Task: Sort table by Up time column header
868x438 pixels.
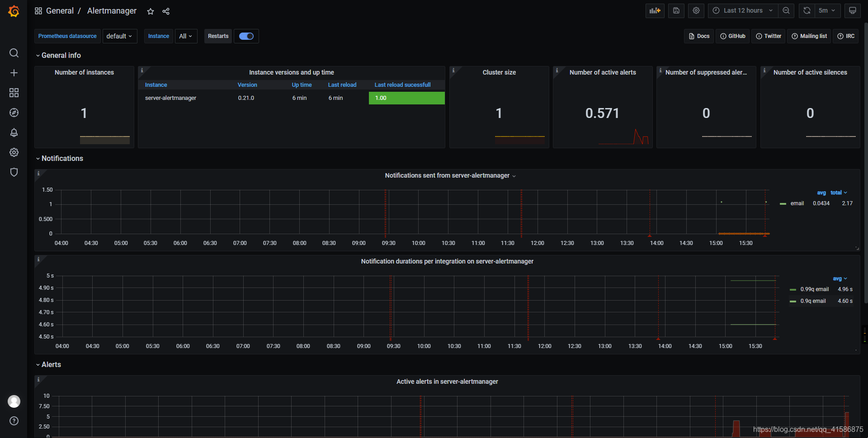Action: click(x=302, y=85)
